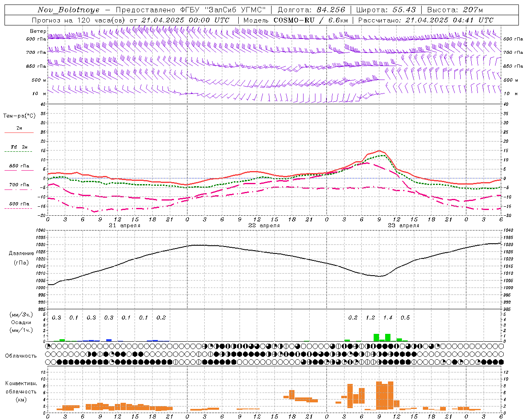Image resolution: width=525 pixels, height=420 pixels.
Task: Click the dashed line sample under 'Td 2м'
Action: [x=18, y=151]
